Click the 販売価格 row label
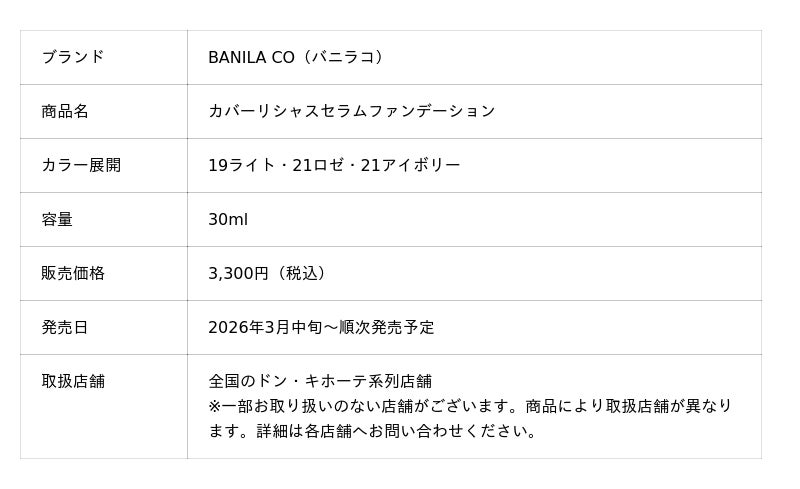The width and height of the screenshot is (800, 489). [x=73, y=273]
